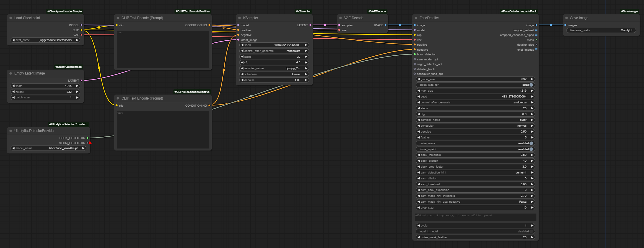This screenshot has width=644, height=248.
Task: Increase the Empty Latent Image width with right arrow
Action: pyautogui.click(x=77, y=86)
